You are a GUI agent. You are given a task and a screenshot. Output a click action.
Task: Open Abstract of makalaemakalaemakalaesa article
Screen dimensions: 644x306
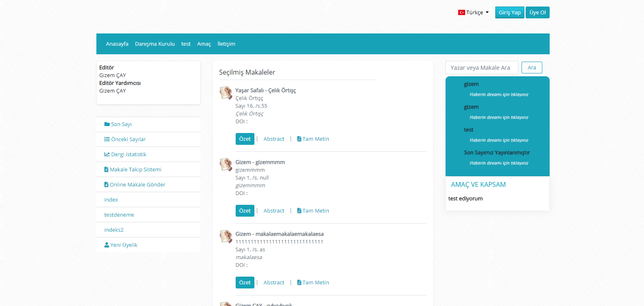pyautogui.click(x=274, y=283)
